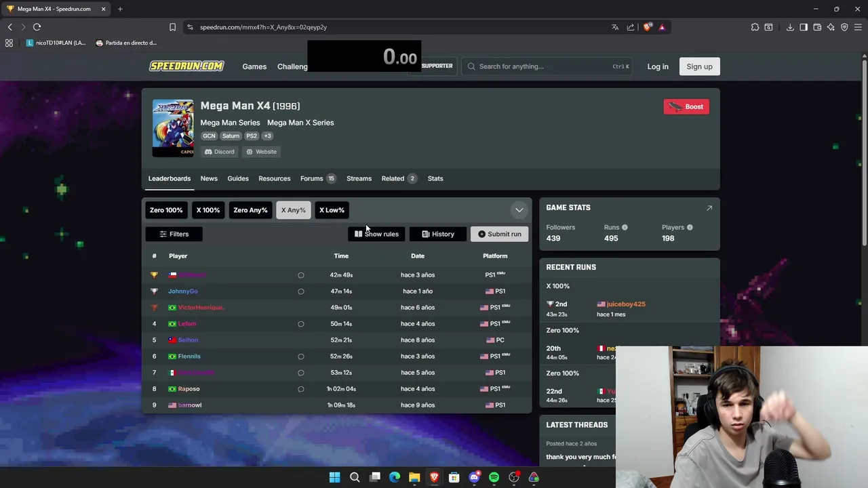
Task: Click the Runs info icon in Game Stats
Action: pos(625,228)
